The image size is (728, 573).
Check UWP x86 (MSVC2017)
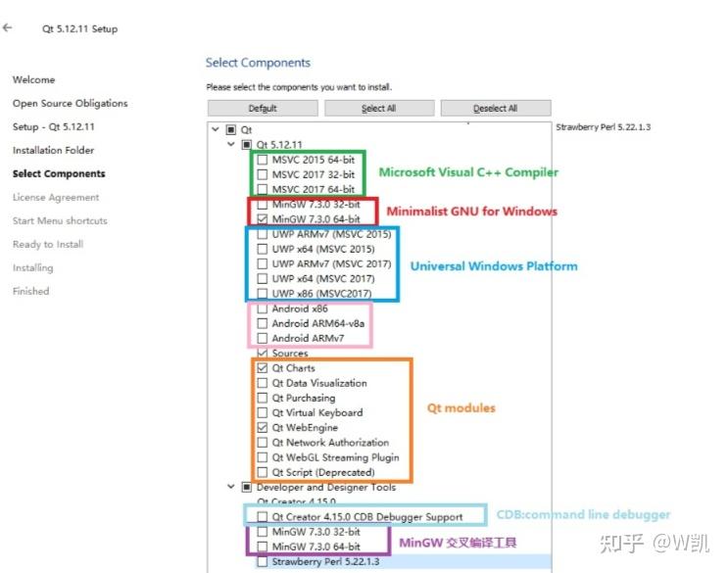click(x=263, y=293)
